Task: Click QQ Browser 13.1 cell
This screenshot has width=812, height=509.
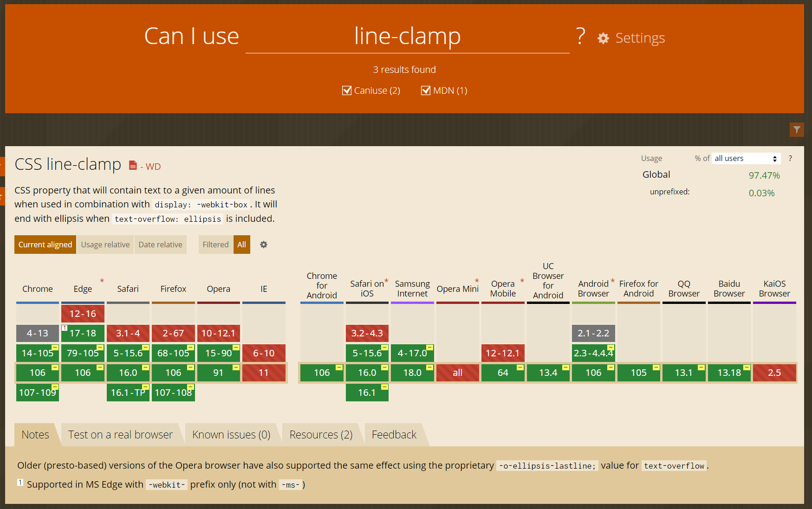Action: pyautogui.click(x=684, y=373)
